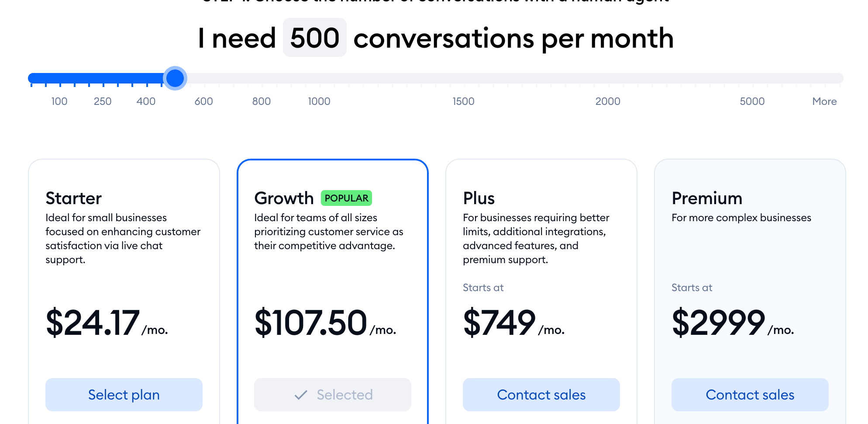Click the checkmark icon beside Selected
The width and height of the screenshot is (868, 424).
tap(301, 395)
